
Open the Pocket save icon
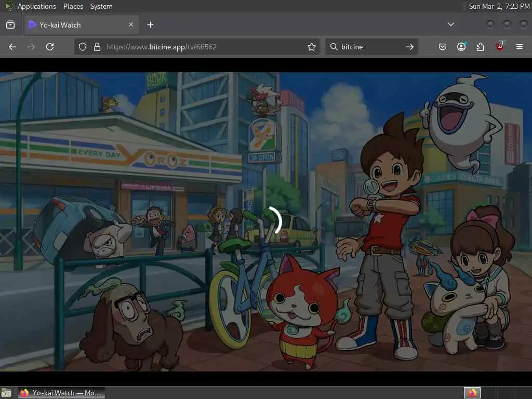(x=443, y=47)
